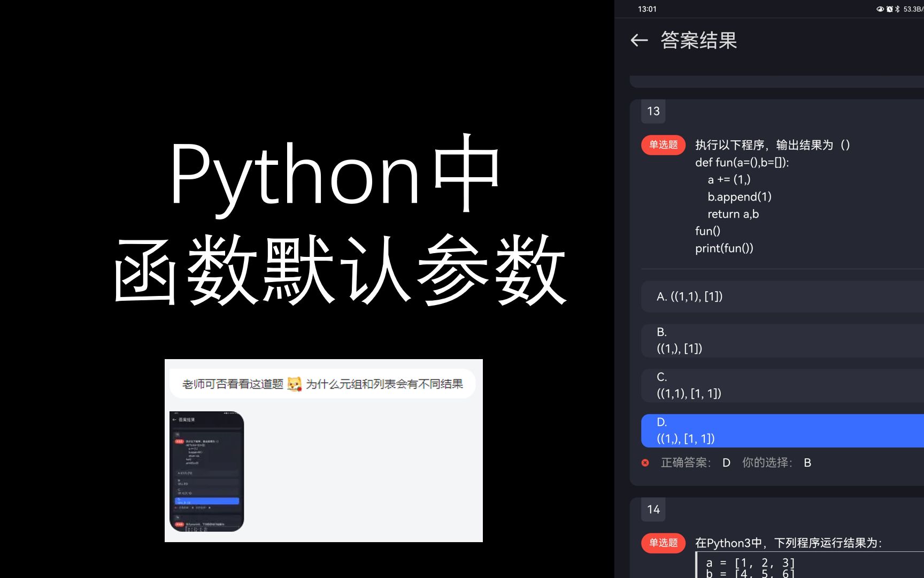The image size is (924, 578).
Task: Click the title text 函数默认参数
Action: point(340,270)
